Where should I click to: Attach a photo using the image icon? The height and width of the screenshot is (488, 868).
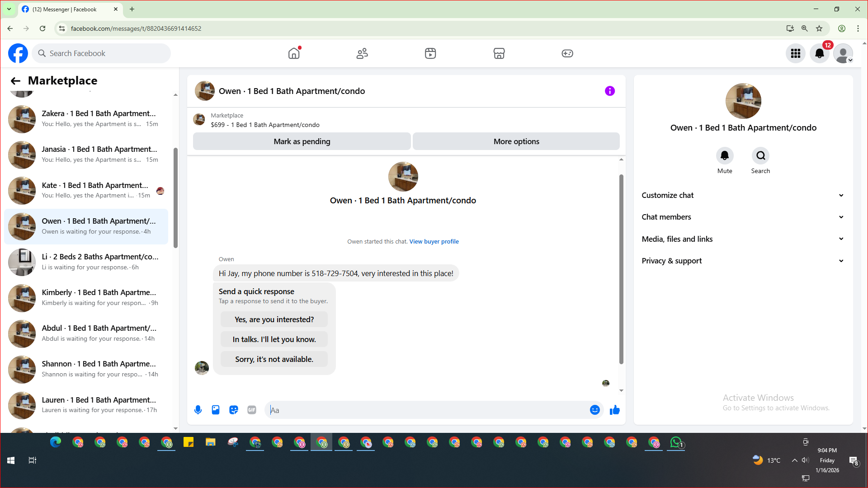[x=216, y=410]
